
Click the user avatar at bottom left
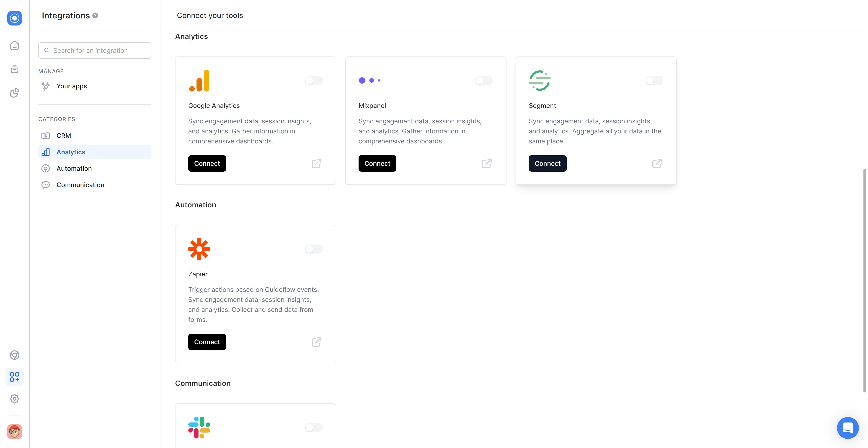tap(15, 432)
